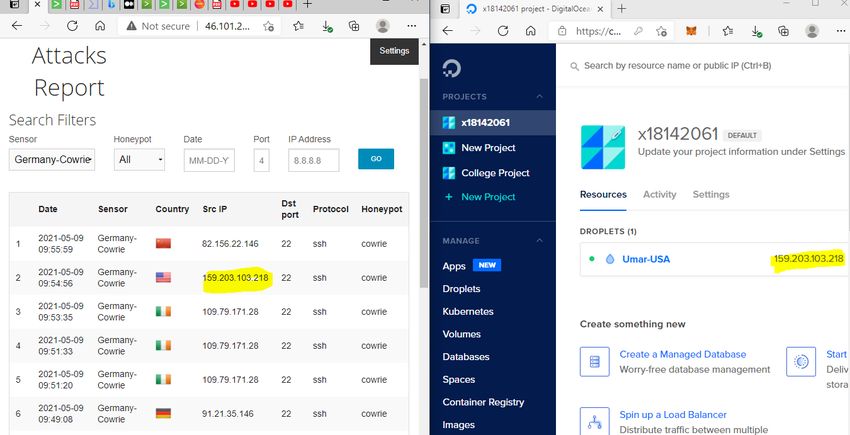Open Databases in the Manage menu

click(466, 357)
